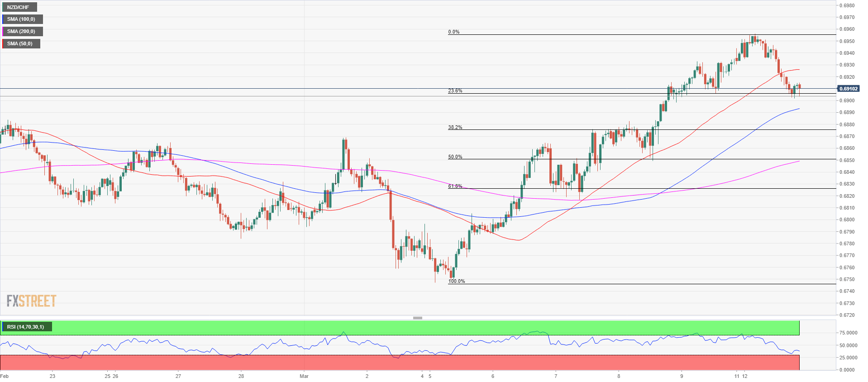Click the 23.6% Fibonacci level label
Image resolution: width=868 pixels, height=382 pixels.
[455, 91]
